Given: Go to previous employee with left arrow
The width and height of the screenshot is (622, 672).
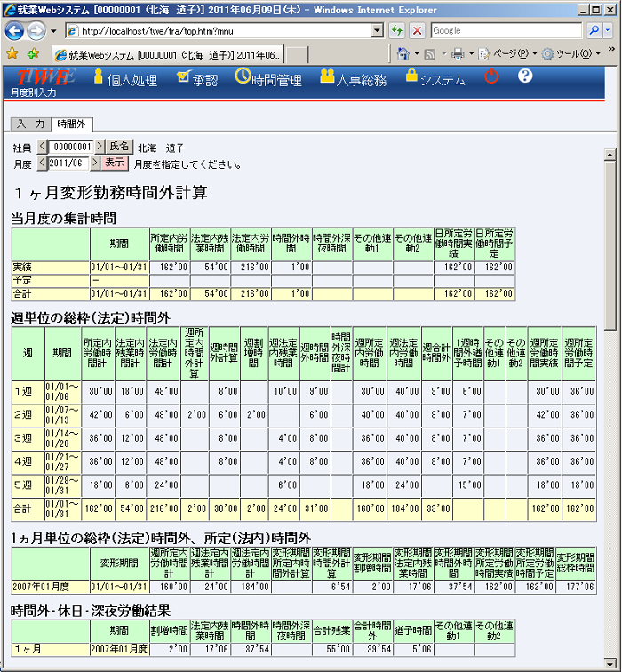Looking at the screenshot, I should (x=43, y=147).
